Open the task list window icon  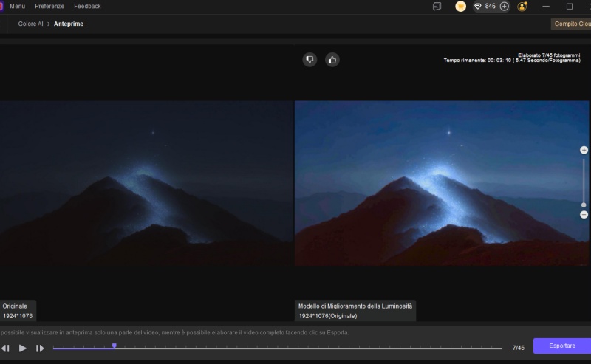tap(437, 7)
